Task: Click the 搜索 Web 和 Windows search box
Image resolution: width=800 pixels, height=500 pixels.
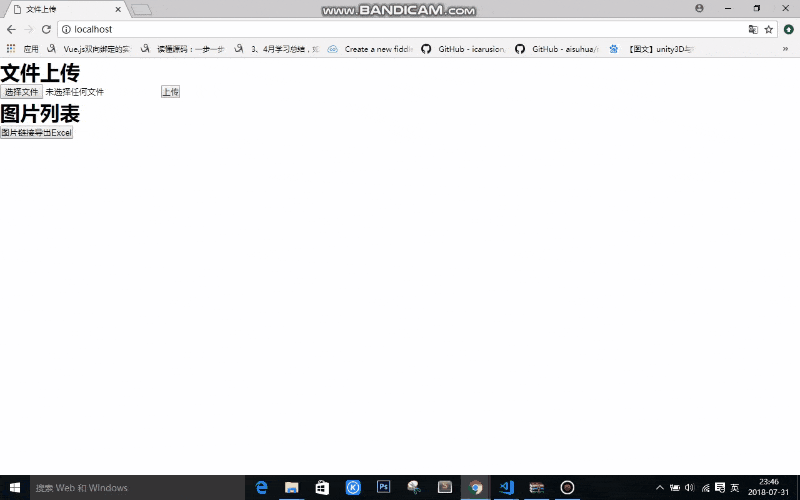Action: click(x=138, y=488)
